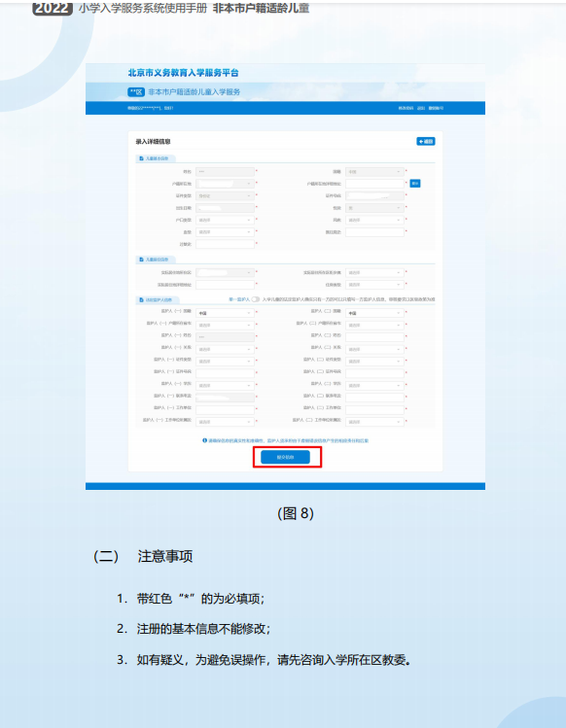Viewport: 566px width, 728px height.
Task: Open the child 国籍 nationality dropdown
Action: pyautogui.click(x=374, y=172)
